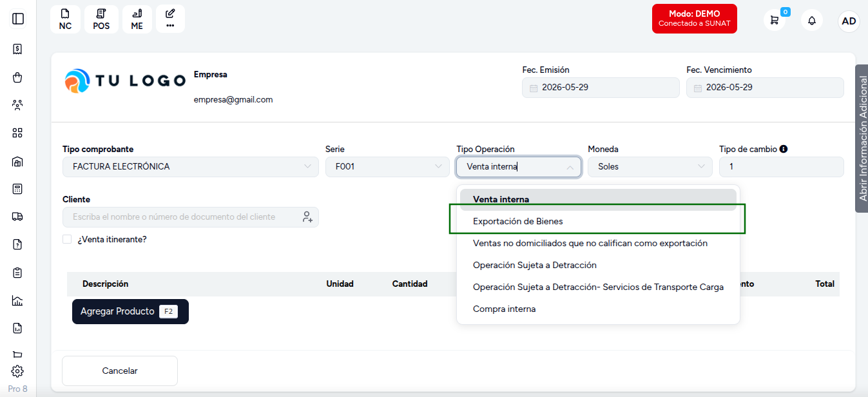Click the Agregar Producto button
868x397 pixels.
pyautogui.click(x=130, y=311)
